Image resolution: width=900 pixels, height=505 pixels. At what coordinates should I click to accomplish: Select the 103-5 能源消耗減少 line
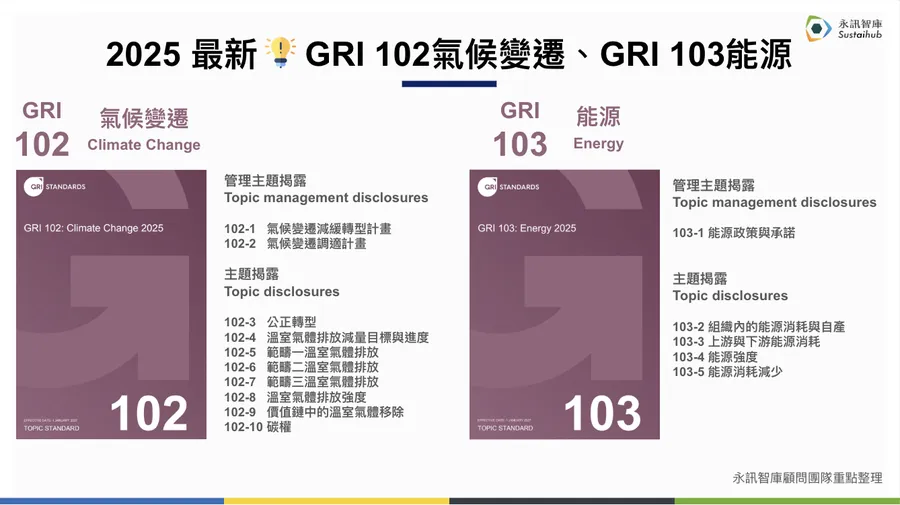728,372
